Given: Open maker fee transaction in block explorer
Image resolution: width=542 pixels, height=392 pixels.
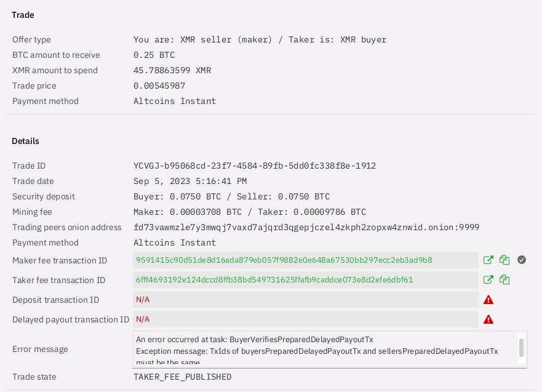Looking at the screenshot, I should coord(488,260).
